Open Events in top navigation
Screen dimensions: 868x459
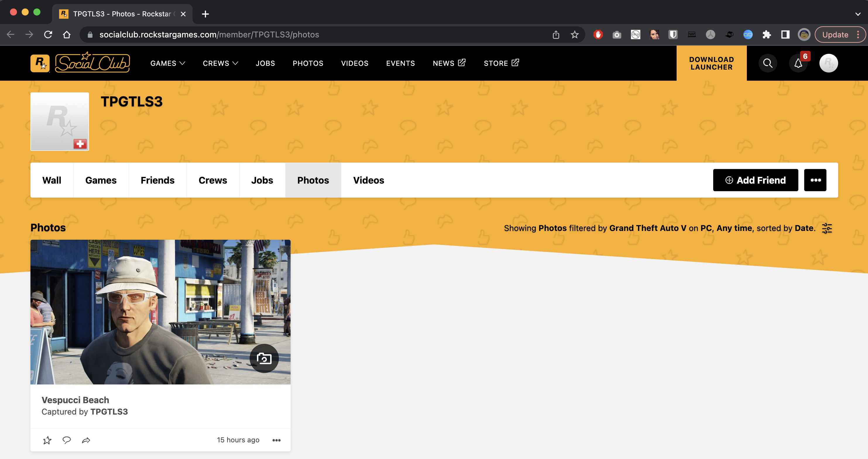[x=400, y=63]
